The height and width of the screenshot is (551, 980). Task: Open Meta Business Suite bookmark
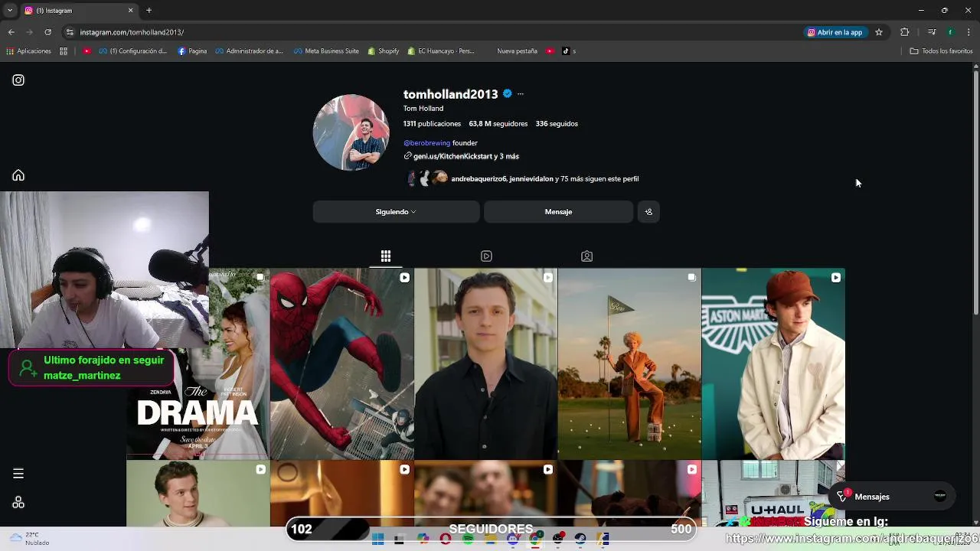pyautogui.click(x=326, y=51)
